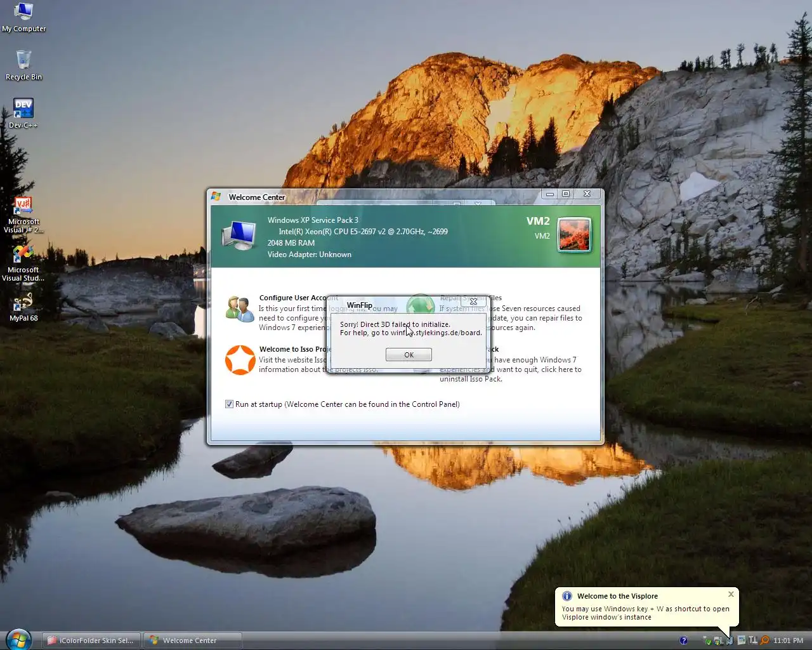Click the Welcome Center title bar icon
Image resolution: width=812 pixels, height=650 pixels.
216,197
